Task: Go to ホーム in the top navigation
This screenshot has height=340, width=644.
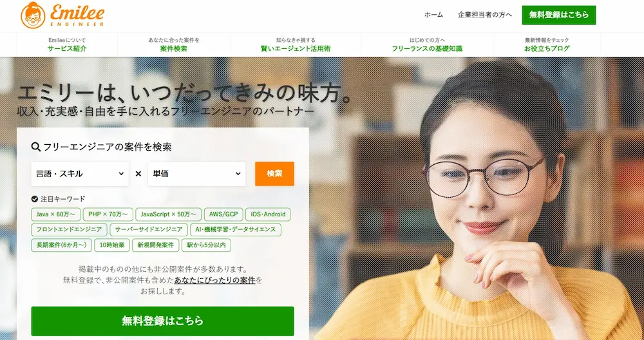Action: 433,15
